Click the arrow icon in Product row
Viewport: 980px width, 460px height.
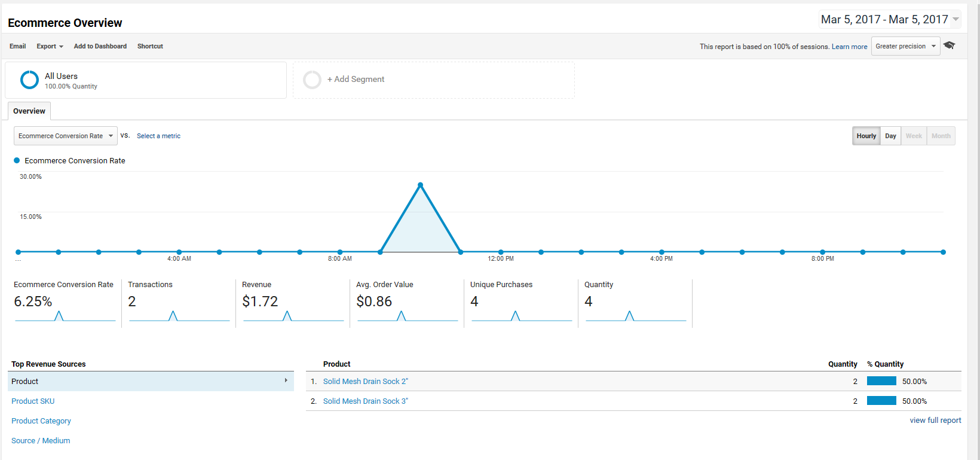[x=286, y=380]
